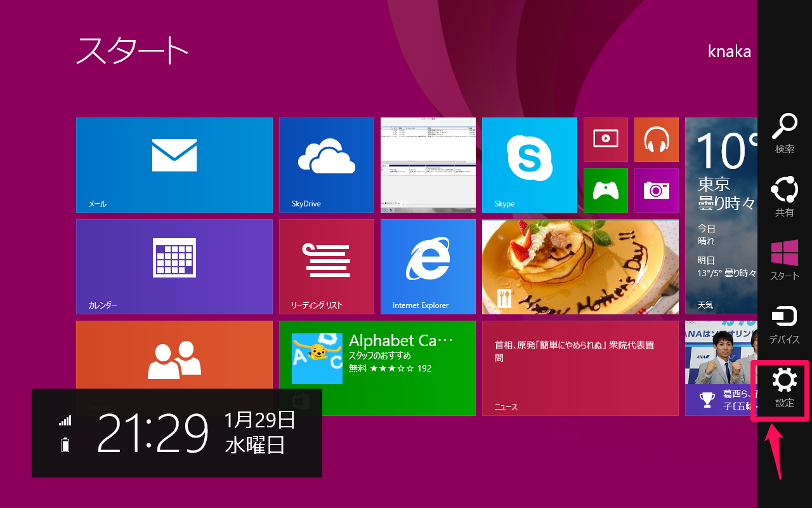Open the Calendar tile (カレンダー)
The width and height of the screenshot is (812, 508).
click(174, 267)
